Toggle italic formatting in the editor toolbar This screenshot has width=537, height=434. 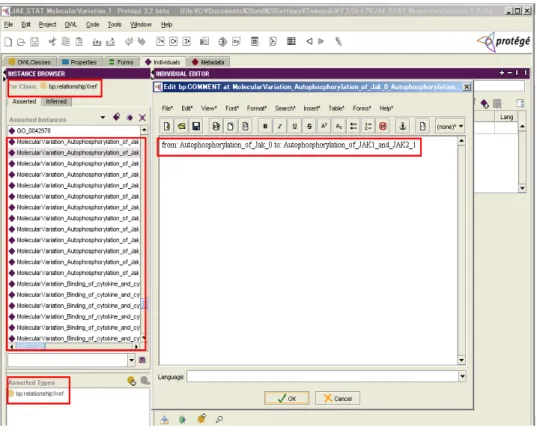pyautogui.click(x=279, y=126)
